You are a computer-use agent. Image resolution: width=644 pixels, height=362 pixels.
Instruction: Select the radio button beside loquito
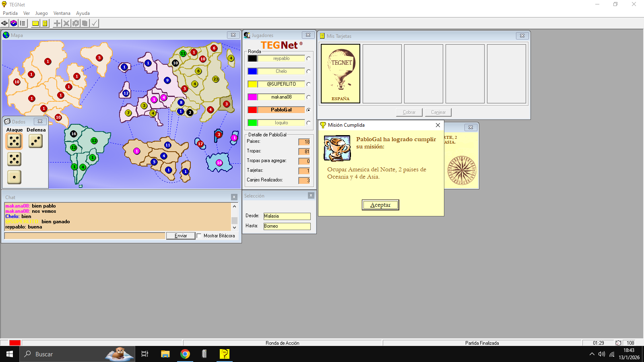308,123
